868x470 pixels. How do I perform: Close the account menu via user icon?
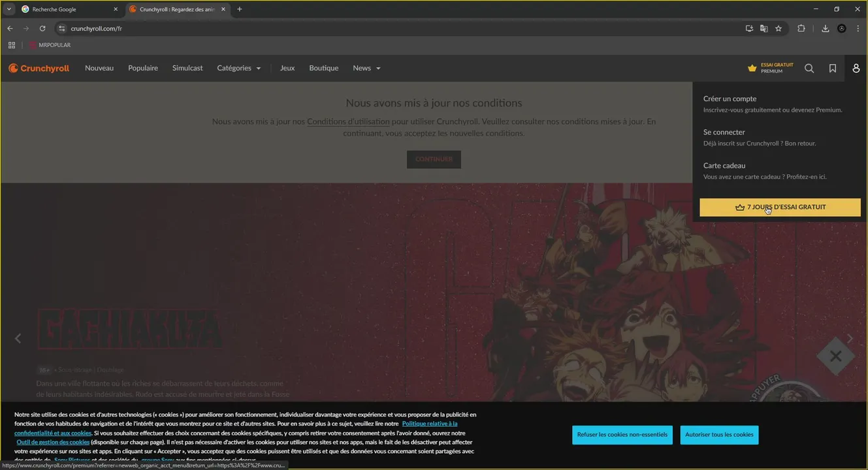tap(856, 68)
